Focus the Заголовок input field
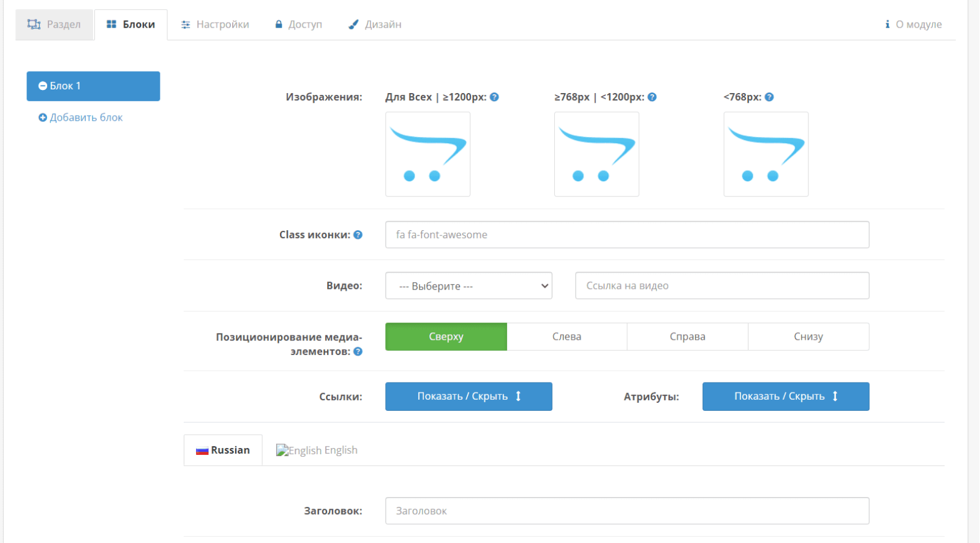Screen dimensions: 980x543 coord(627,511)
